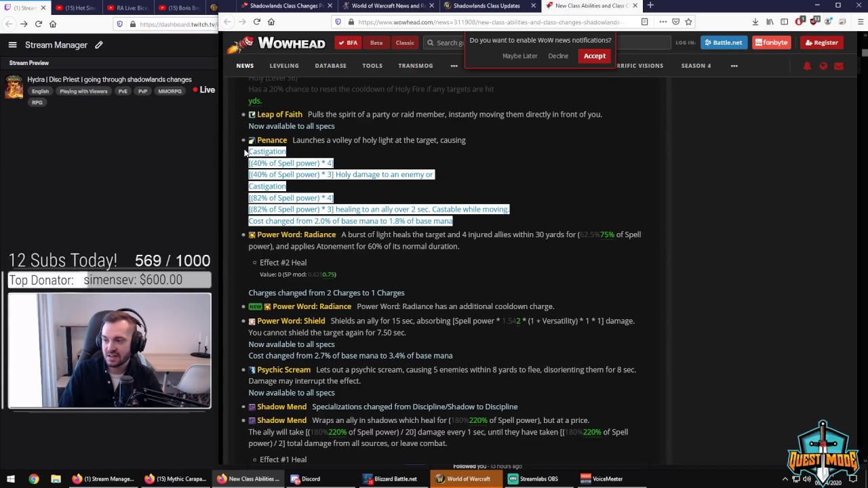The height and width of the screenshot is (488, 868).
Task: Open the Leveling menu
Action: click(x=284, y=66)
